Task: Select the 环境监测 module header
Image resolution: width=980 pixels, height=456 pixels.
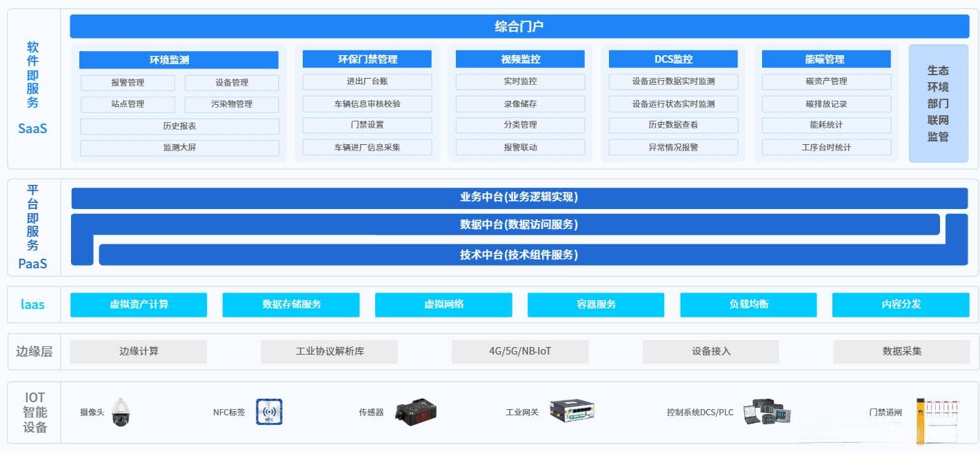Action: (179, 60)
